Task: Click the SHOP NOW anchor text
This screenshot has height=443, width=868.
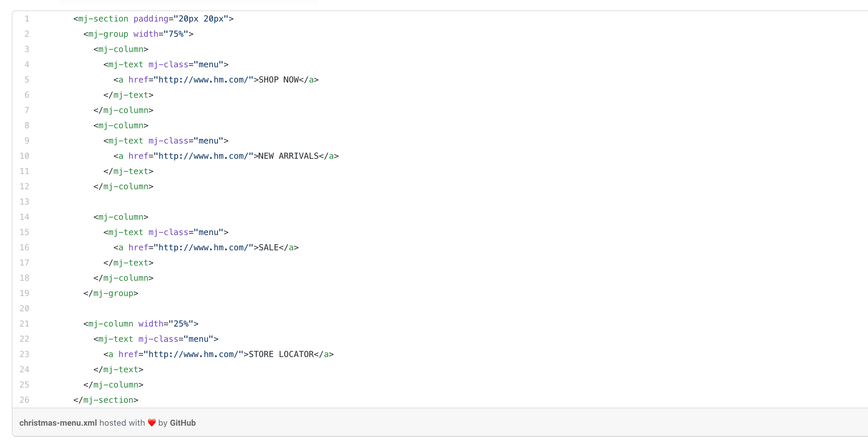Action: point(279,80)
